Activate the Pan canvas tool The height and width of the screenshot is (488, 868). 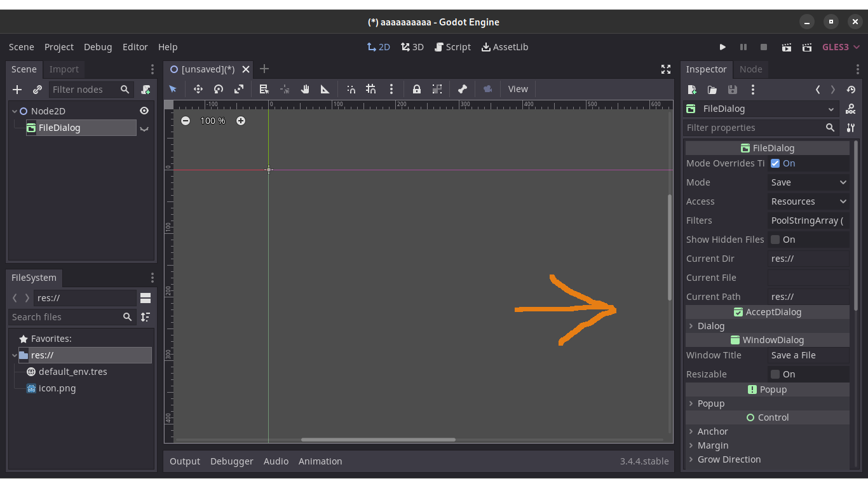[304, 89]
